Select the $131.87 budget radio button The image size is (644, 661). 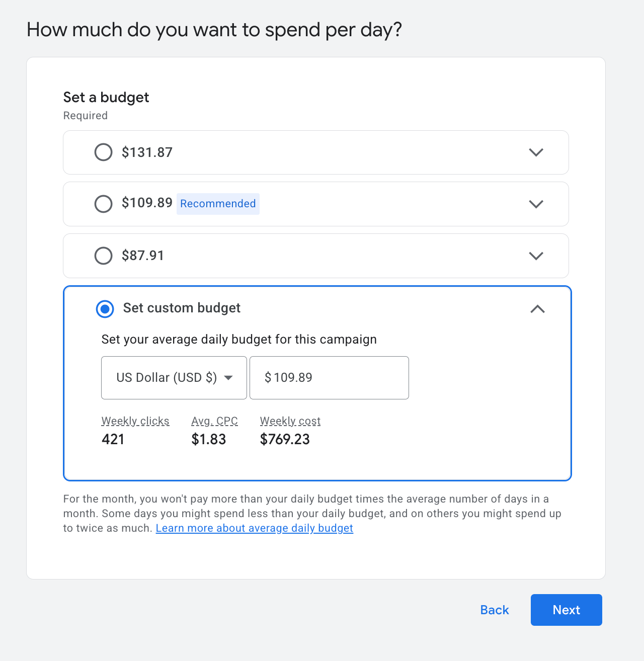(x=103, y=152)
